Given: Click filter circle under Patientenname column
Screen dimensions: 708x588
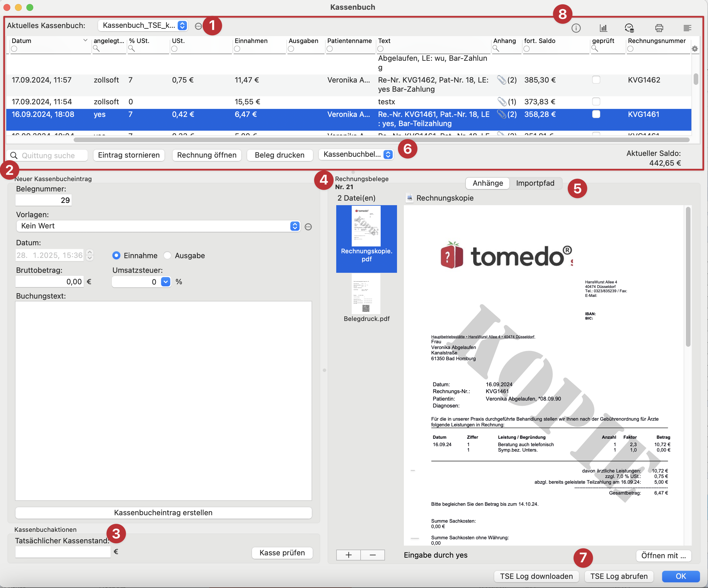Looking at the screenshot, I should (x=330, y=49).
